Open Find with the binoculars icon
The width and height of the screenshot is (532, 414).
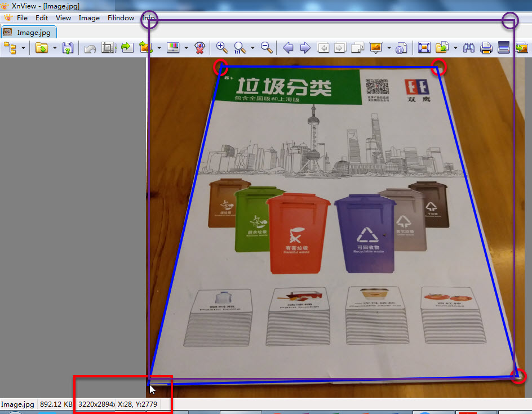469,47
